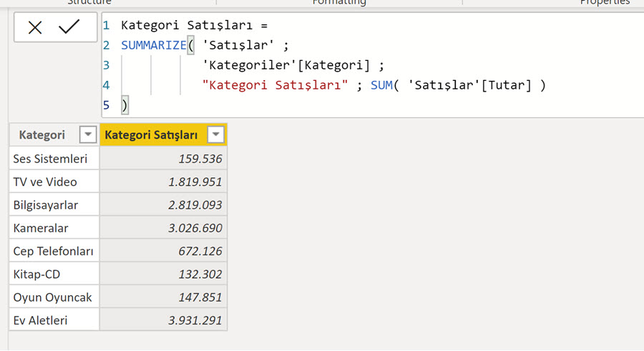The height and width of the screenshot is (351, 644).
Task: Select the Kameralar cell
Action: click(54, 228)
